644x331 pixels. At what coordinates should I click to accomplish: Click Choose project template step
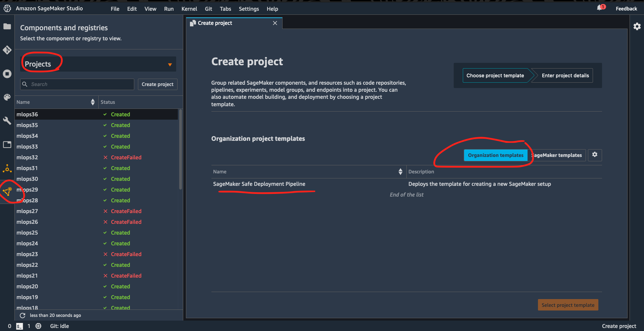(x=495, y=76)
